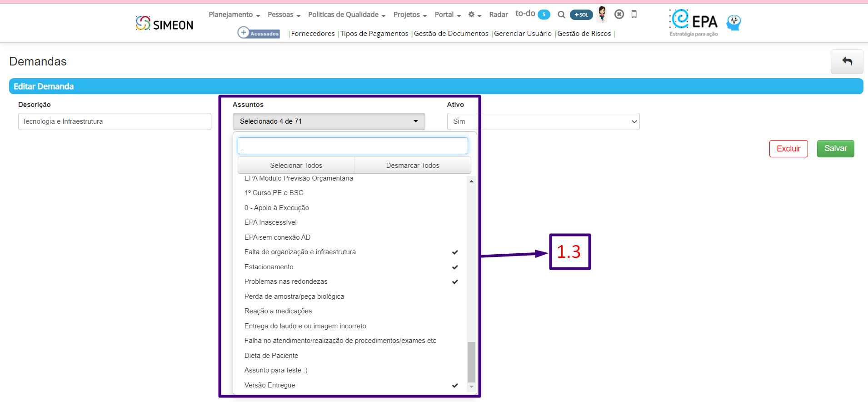Image resolution: width=868 pixels, height=402 pixels.
Task: Click the Salvar button
Action: [835, 149]
